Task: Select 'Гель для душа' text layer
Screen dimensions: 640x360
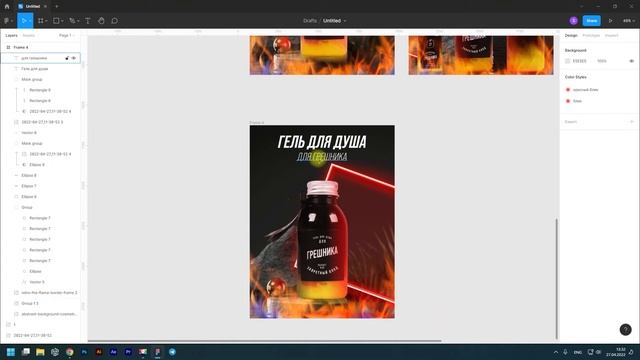Action: pyautogui.click(x=35, y=69)
